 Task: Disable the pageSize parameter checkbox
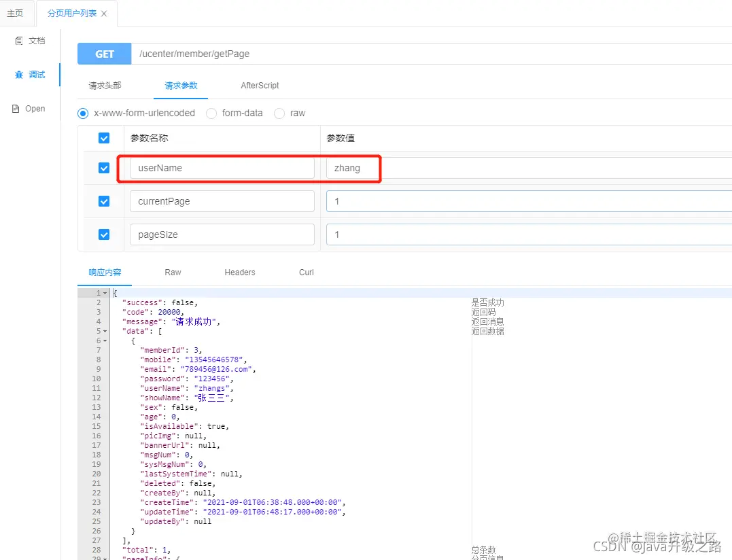click(104, 234)
